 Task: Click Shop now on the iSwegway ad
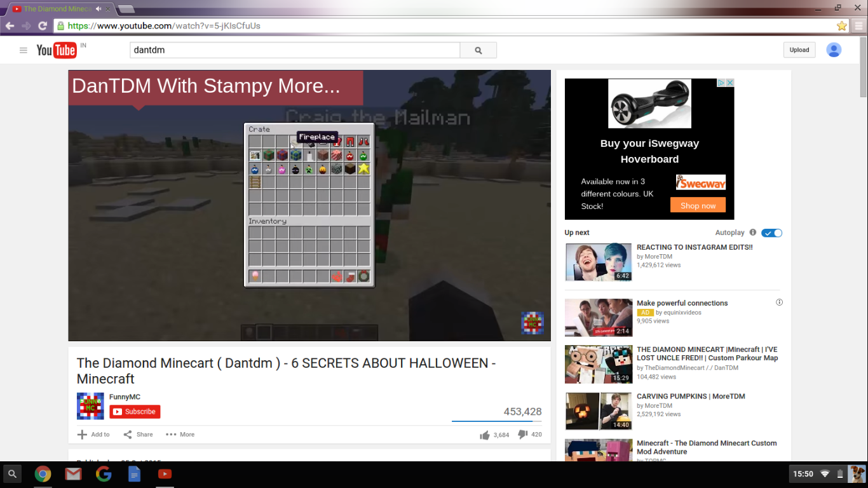click(698, 205)
